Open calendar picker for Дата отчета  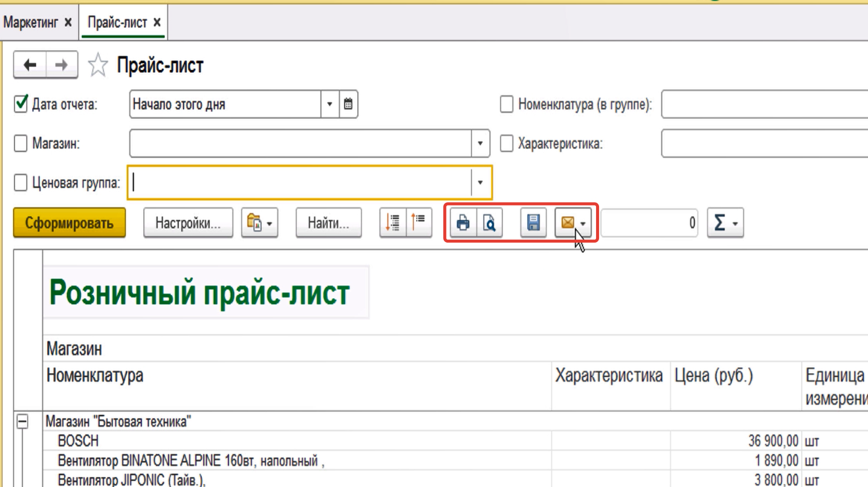pos(348,104)
